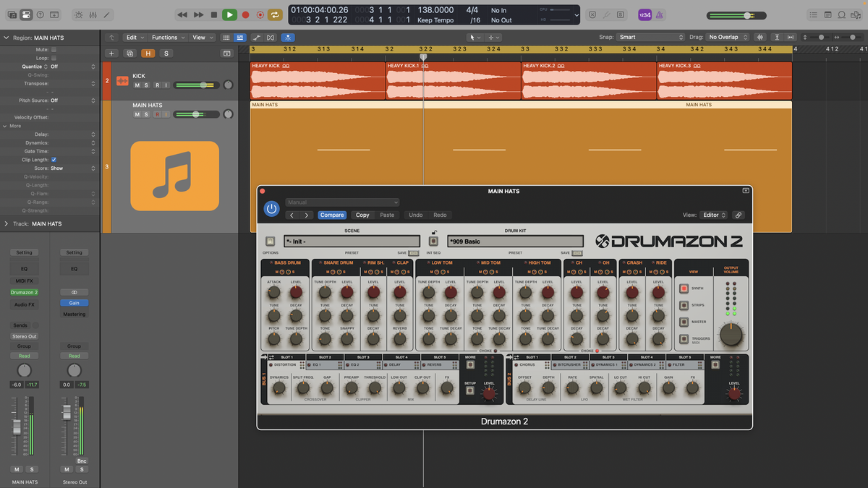868x488 pixels.
Task: Select Bus 1 SLOT 2 tab
Action: click(x=325, y=357)
